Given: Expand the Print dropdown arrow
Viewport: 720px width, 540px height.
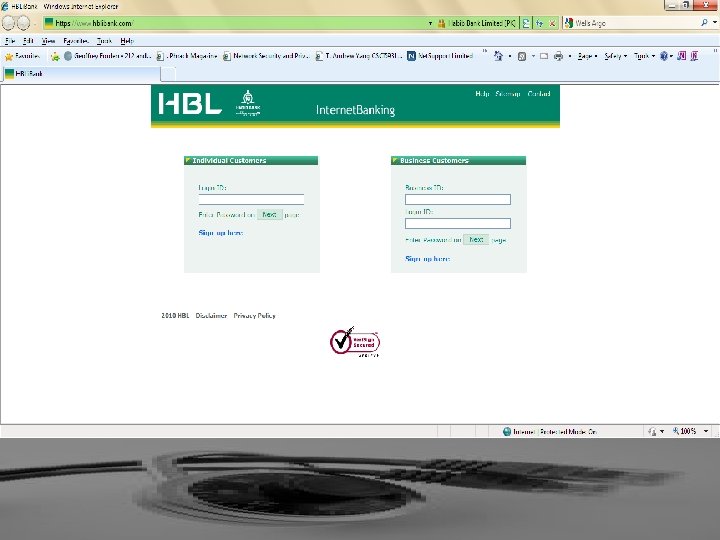Looking at the screenshot, I should point(570,56).
